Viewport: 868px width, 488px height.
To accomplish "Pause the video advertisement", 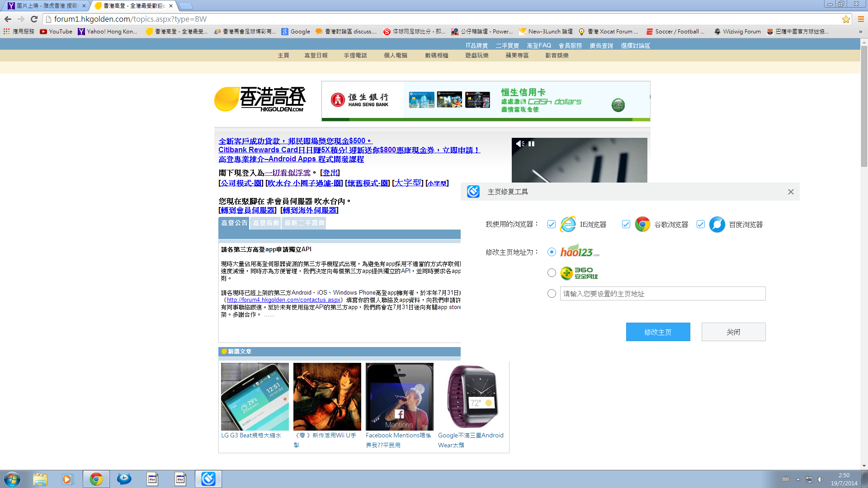I will [x=532, y=144].
